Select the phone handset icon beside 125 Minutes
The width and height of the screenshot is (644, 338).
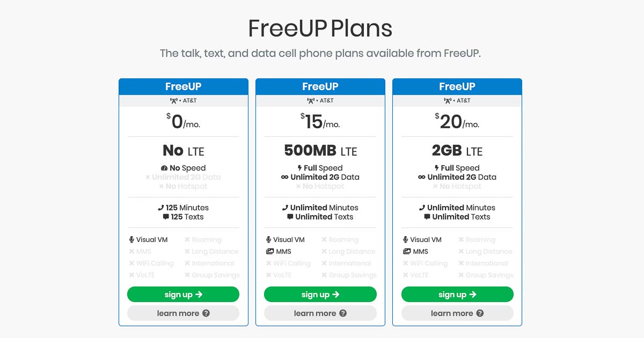[161, 208]
